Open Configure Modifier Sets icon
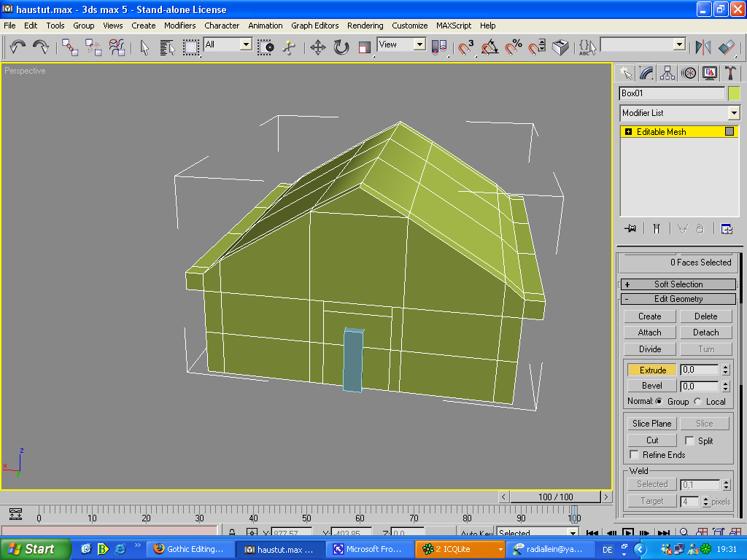747x560 pixels. click(727, 229)
